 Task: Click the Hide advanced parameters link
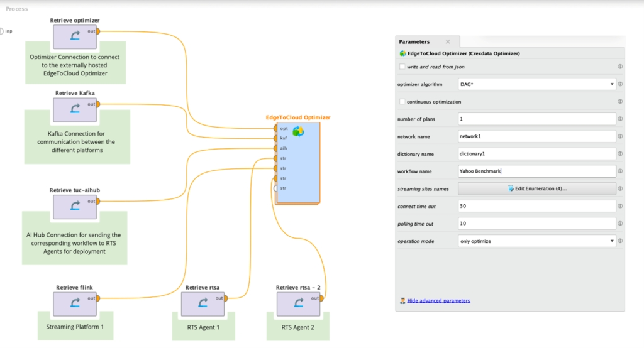pos(438,301)
